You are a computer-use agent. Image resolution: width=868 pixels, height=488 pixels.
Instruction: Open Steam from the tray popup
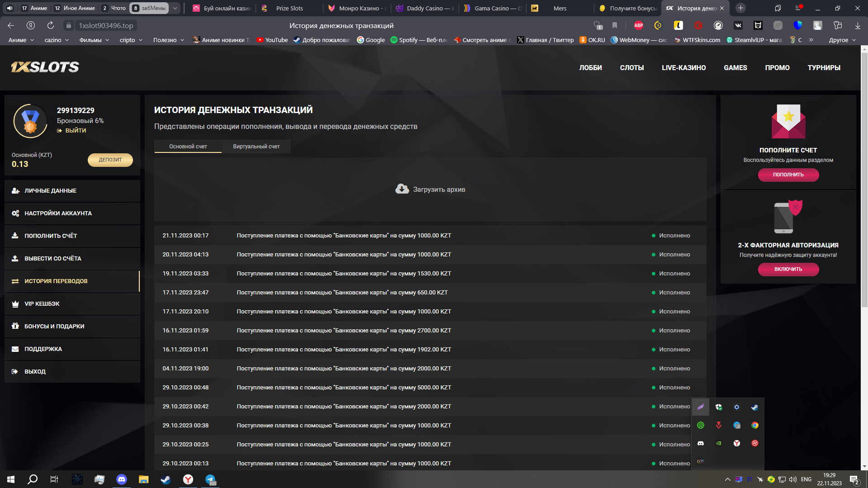[x=754, y=407]
